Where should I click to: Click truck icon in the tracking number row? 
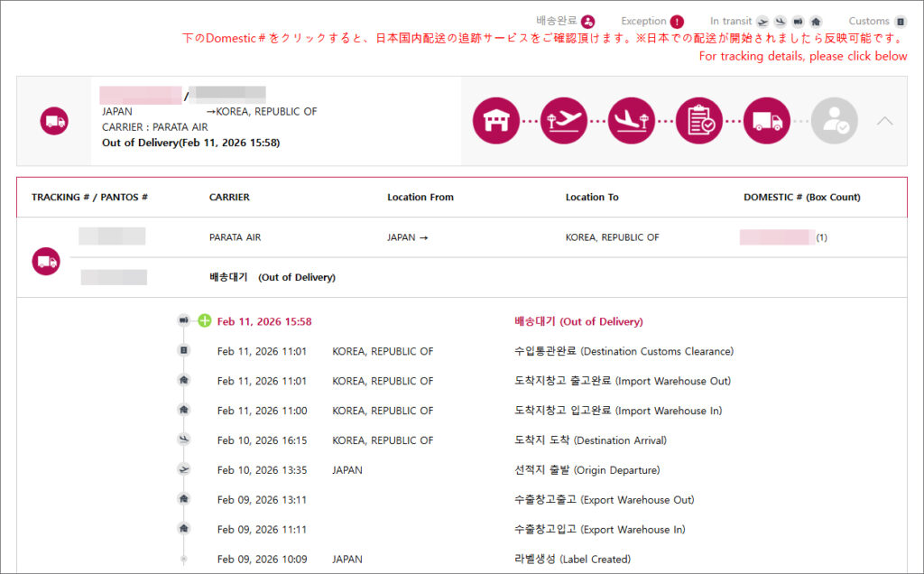[x=46, y=262]
